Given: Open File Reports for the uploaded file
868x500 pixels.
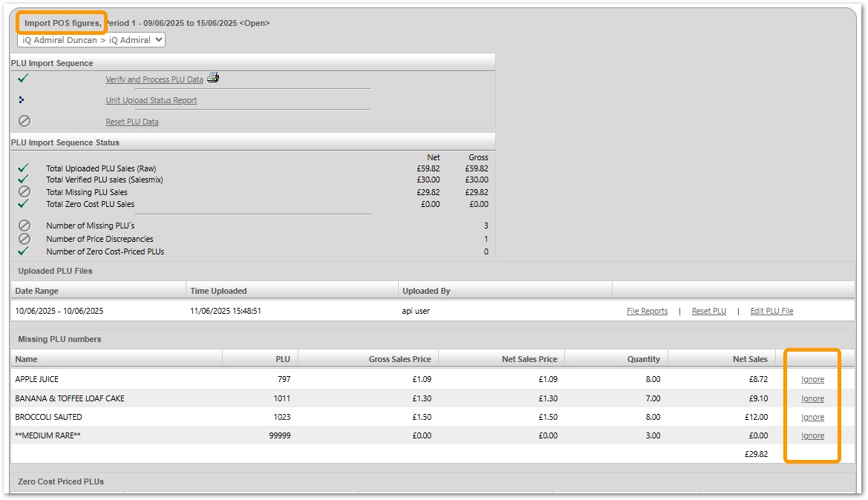Looking at the screenshot, I should click(647, 311).
